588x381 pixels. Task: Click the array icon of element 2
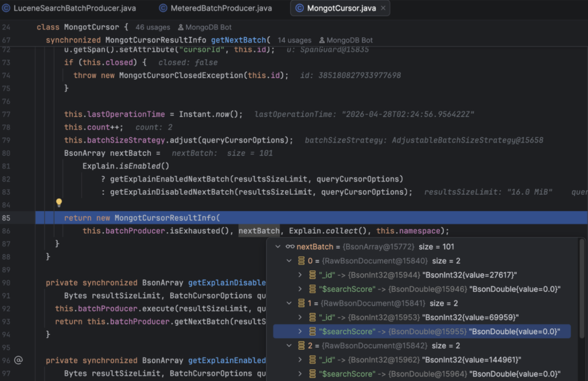[x=301, y=346]
